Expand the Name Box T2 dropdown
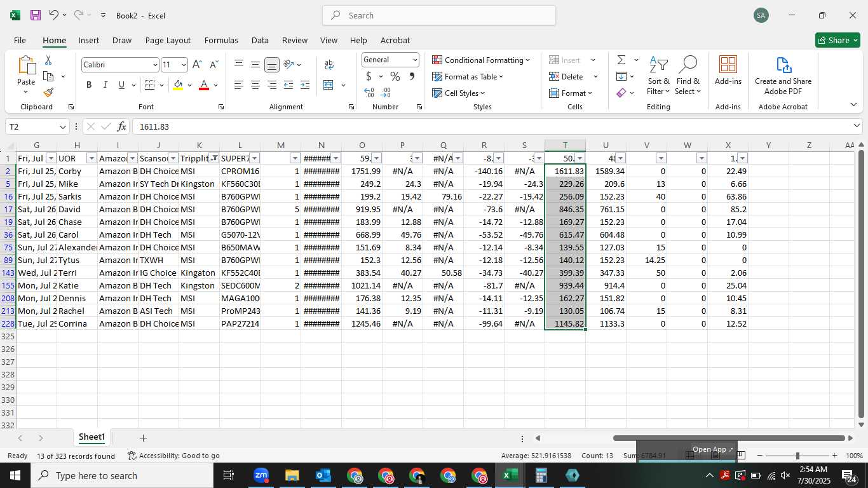The width and height of the screenshot is (868, 488). click(x=63, y=126)
